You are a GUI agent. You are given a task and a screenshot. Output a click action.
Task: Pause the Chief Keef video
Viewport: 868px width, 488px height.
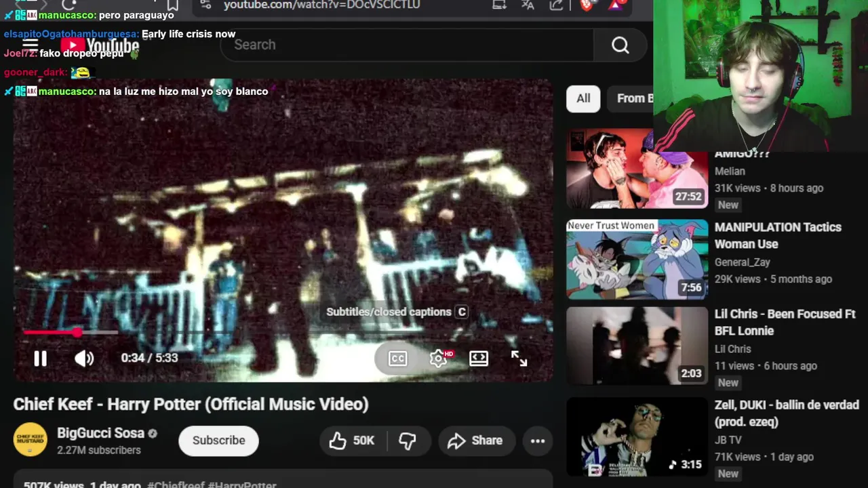[x=41, y=359]
